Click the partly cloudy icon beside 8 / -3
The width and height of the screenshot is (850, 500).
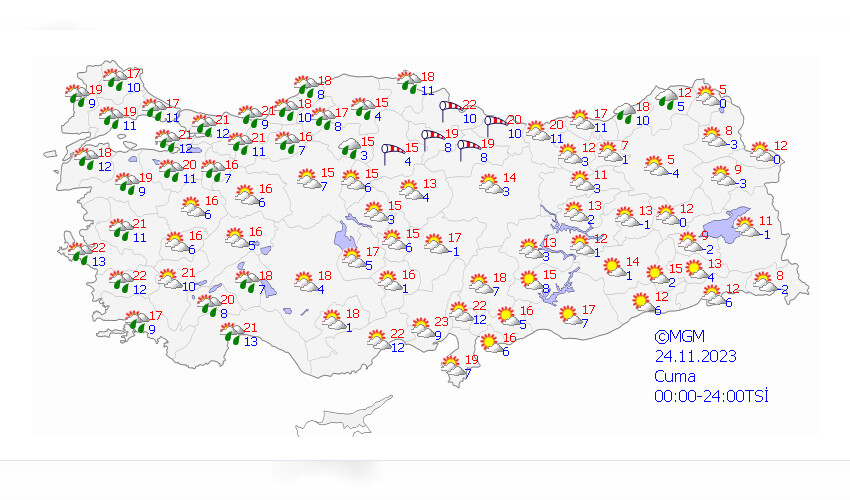714,137
